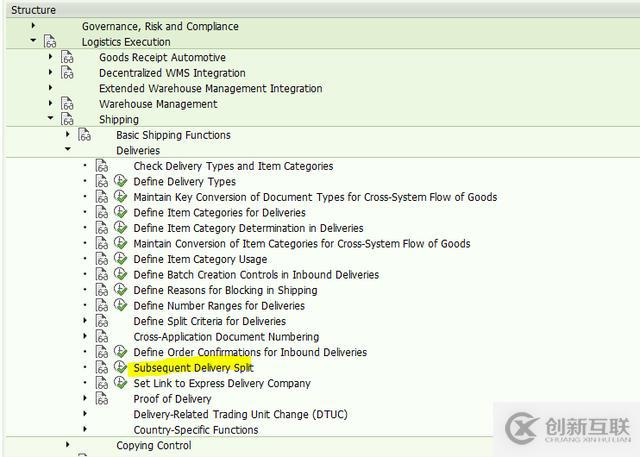Open documentation icon for Cross-Application Document Numbering
The width and height of the screenshot is (640, 457).
(x=102, y=336)
